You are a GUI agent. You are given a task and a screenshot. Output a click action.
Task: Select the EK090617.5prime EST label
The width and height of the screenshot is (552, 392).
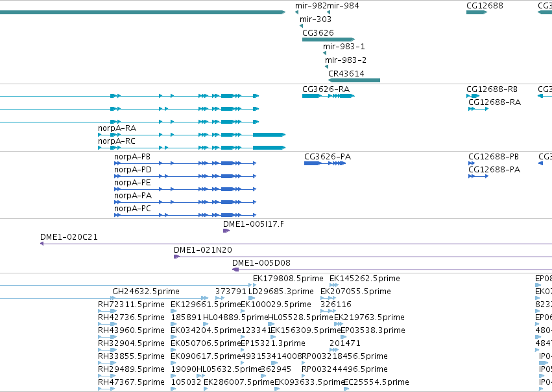click(206, 356)
